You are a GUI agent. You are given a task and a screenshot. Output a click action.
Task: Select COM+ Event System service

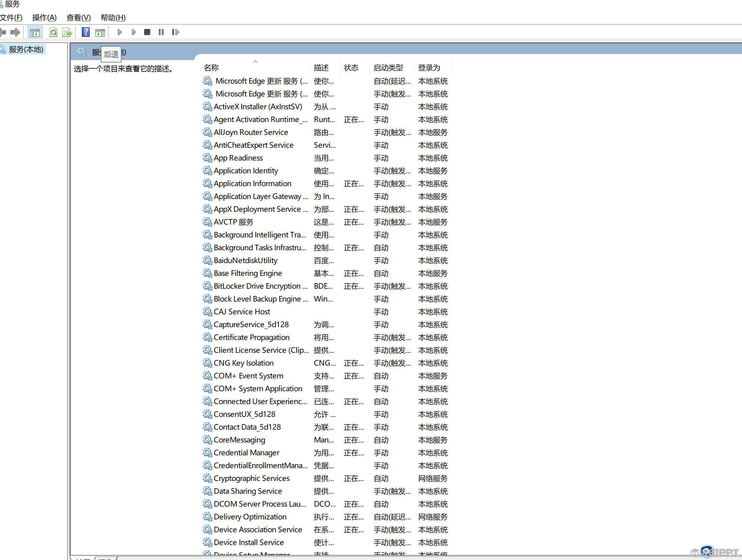[x=326, y=376]
